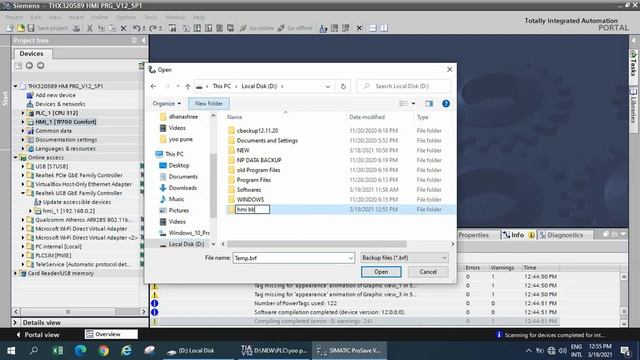This screenshot has height=360, width=640.
Task: Open the Organize dropdown
Action: coord(167,104)
